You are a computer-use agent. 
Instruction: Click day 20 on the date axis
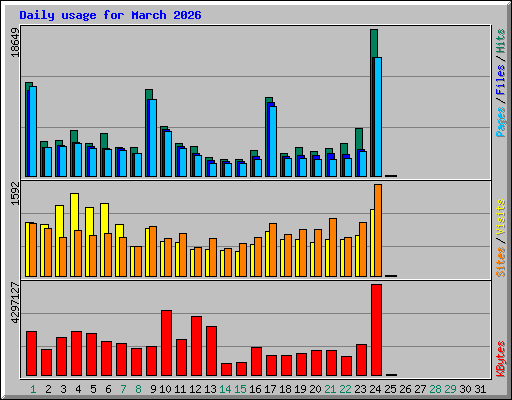coord(315,389)
